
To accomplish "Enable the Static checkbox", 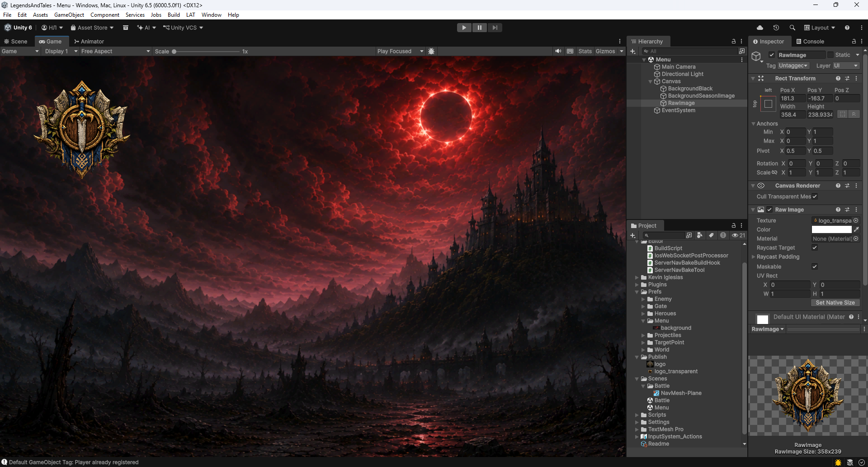I will 830,55.
